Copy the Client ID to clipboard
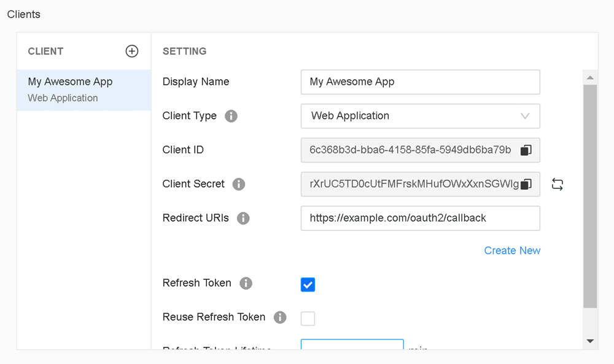 (526, 150)
